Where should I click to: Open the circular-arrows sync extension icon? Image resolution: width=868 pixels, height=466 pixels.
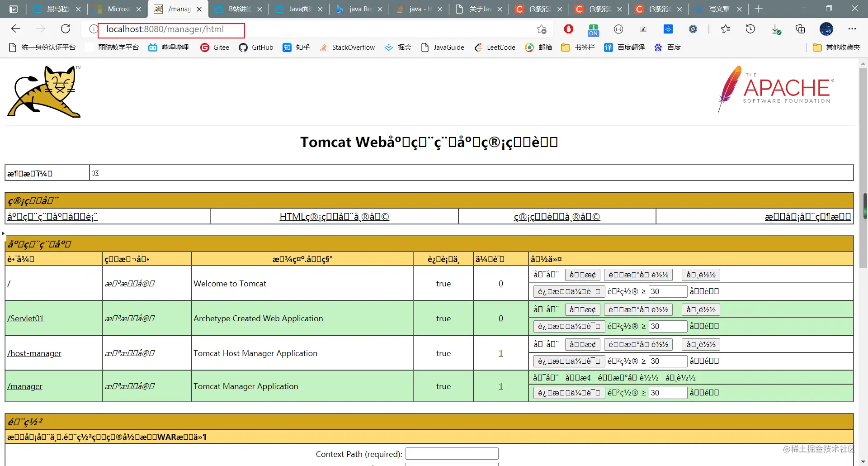(x=693, y=29)
